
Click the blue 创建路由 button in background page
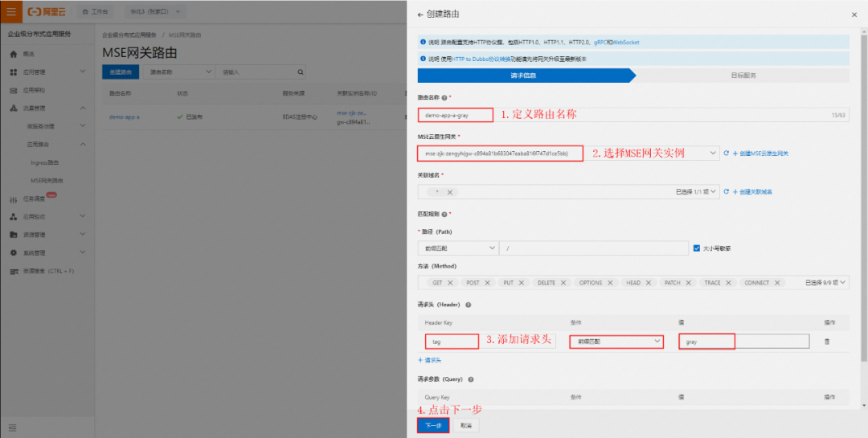(x=121, y=72)
